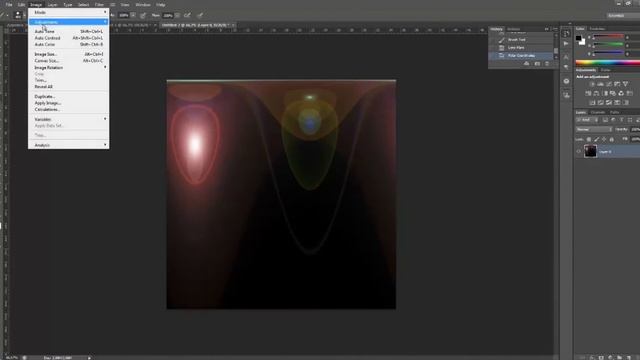
Task: Choose Auto Contrast menu entry
Action: (69, 38)
